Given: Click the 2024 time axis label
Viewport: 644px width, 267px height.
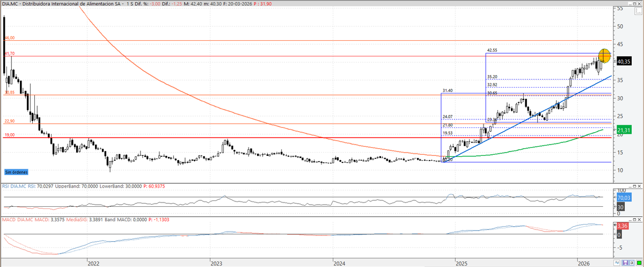Looking at the screenshot, I should (339, 264).
